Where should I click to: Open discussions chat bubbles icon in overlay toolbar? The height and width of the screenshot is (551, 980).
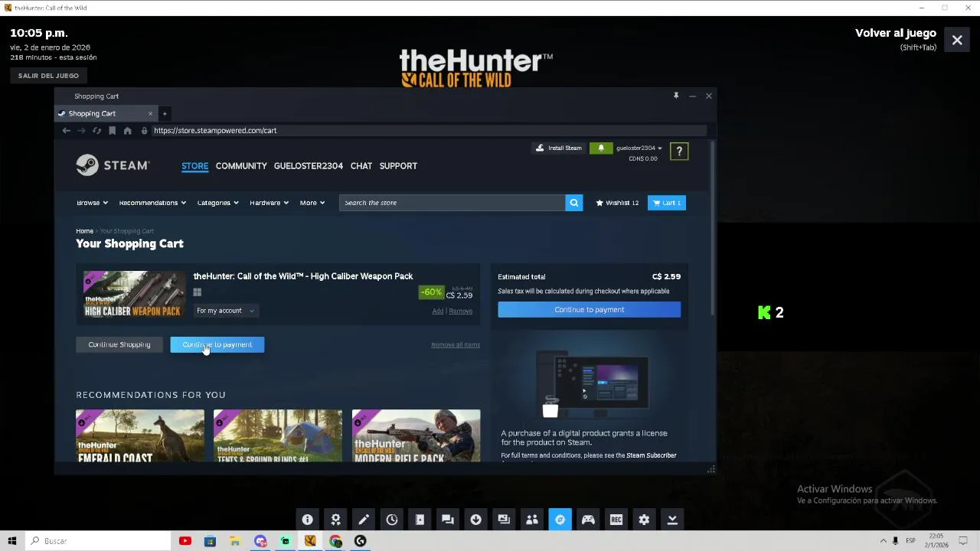coord(448,520)
